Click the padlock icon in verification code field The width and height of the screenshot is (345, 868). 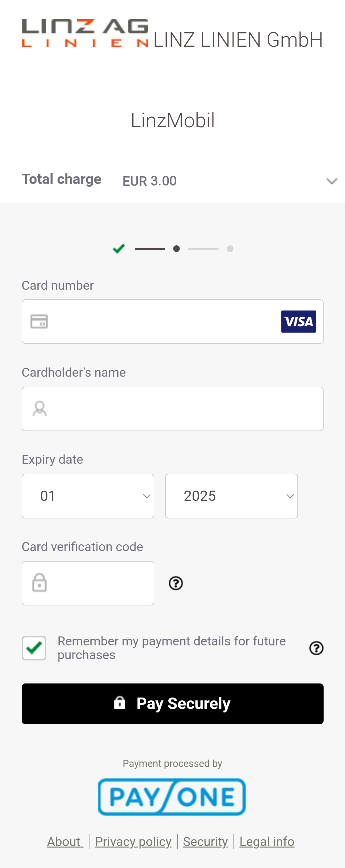pyautogui.click(x=39, y=583)
